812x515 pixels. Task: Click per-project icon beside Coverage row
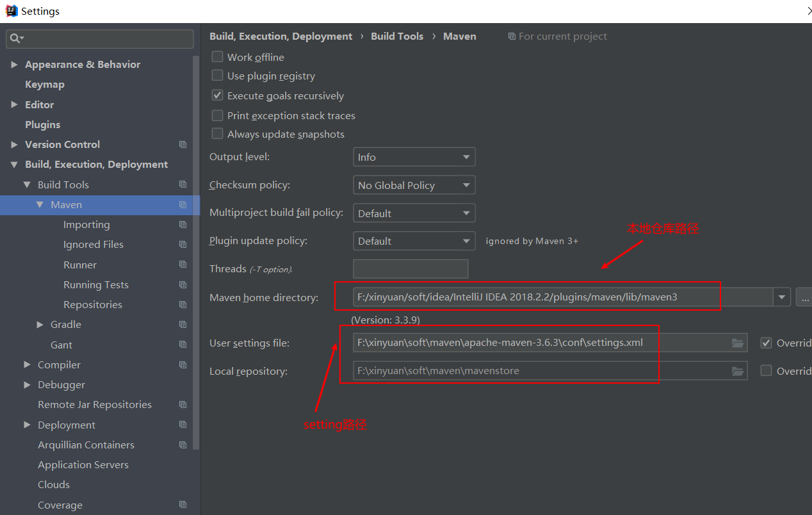click(183, 505)
